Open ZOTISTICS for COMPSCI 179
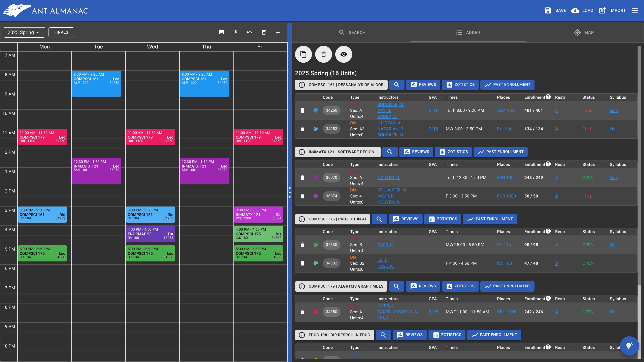Image resolution: width=644 pixels, height=362 pixels. coord(460,286)
